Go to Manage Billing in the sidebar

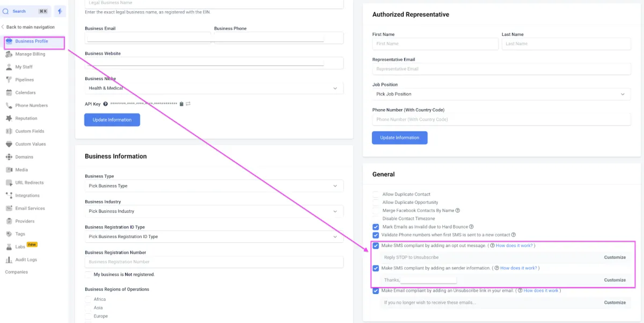coord(30,54)
